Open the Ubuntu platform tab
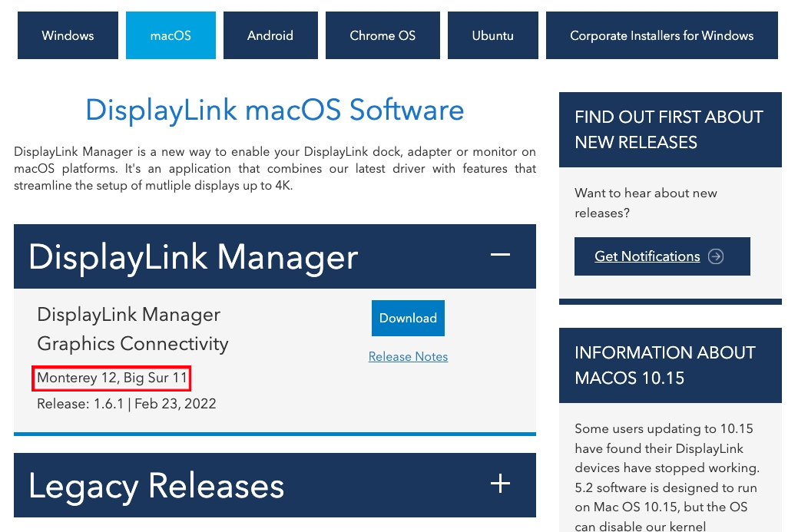This screenshot has height=532, width=808. [x=492, y=35]
